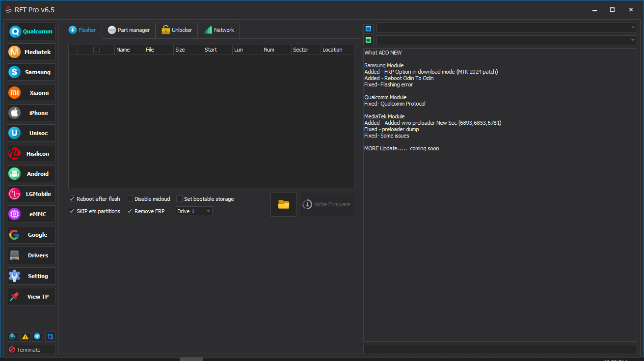Image resolution: width=644 pixels, height=361 pixels.
Task: Enable the Disable micloud checkbox
Action: click(130, 199)
